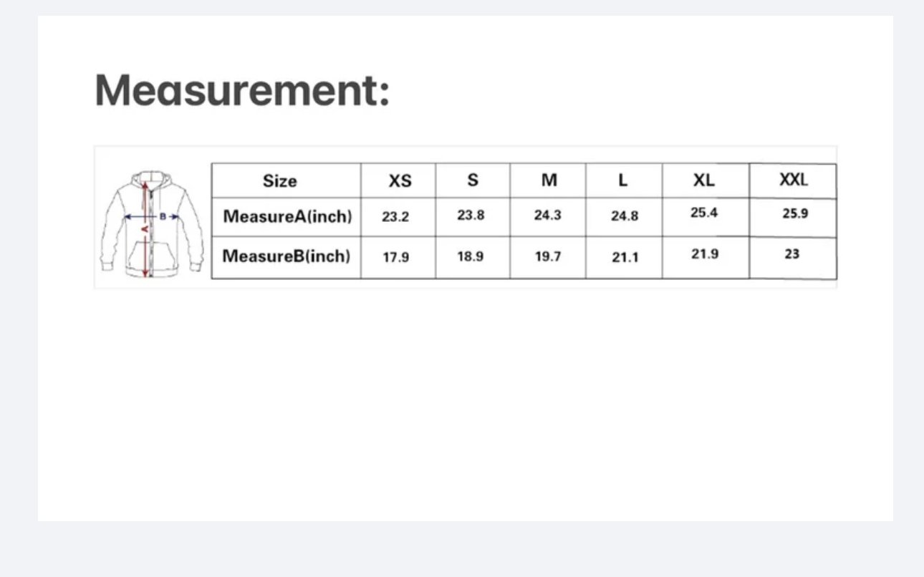Click the hoodie diagram illustration
The height and width of the screenshot is (577, 924).
(x=152, y=223)
